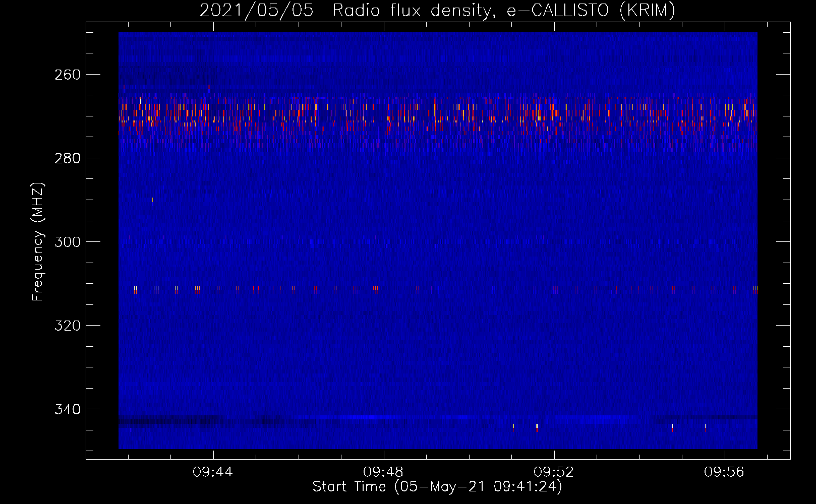This screenshot has width=816, height=504.
Task: Click the dark horizontal band near 342 MHz
Action: [x=438, y=420]
